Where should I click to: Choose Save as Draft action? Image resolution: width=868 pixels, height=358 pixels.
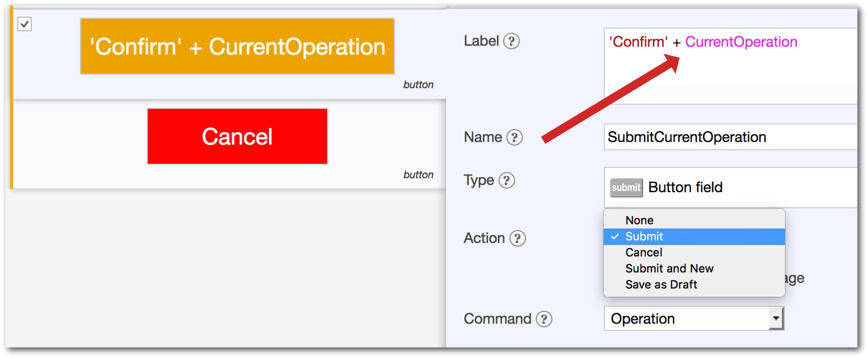694,285
